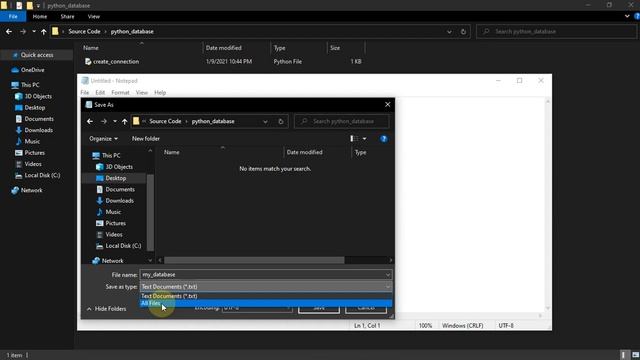The image size is (640, 360).
Task: Open Notepad Help menu
Action: (x=160, y=93)
